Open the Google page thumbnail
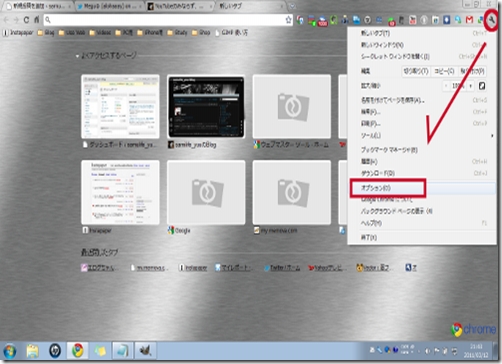 coord(206,192)
